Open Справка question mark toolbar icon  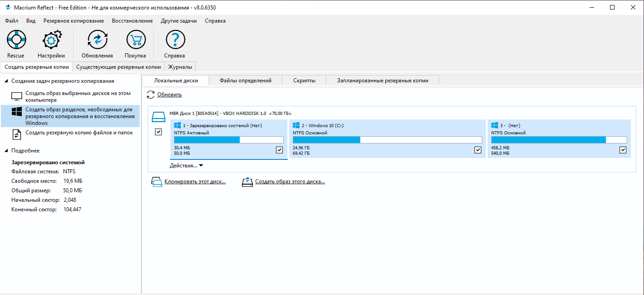[x=175, y=39]
